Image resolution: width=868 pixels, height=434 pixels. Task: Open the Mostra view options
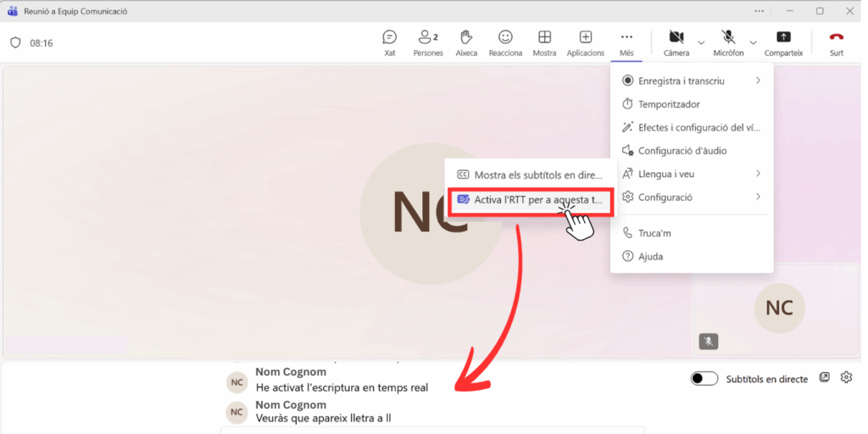click(x=544, y=42)
